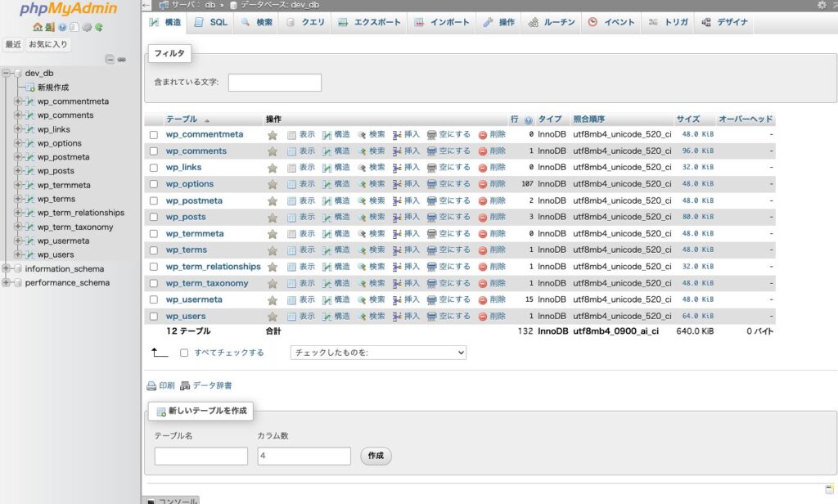
Task: Click the Home icon under the phpMyAdmin logo
Action: coord(38,27)
